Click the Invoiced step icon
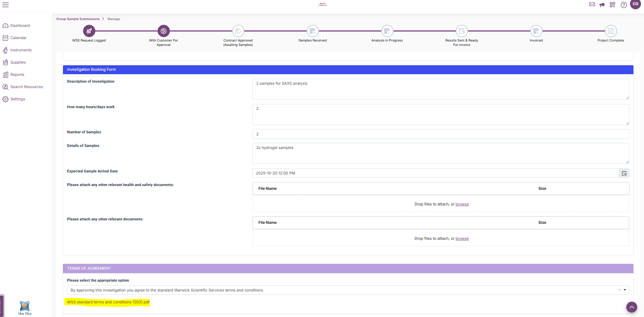This screenshot has width=644, height=317. coord(536,31)
